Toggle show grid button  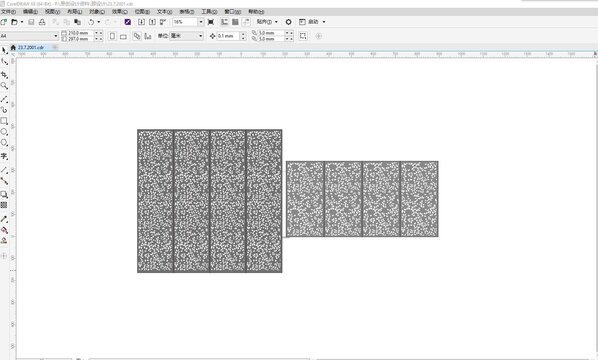coord(235,22)
